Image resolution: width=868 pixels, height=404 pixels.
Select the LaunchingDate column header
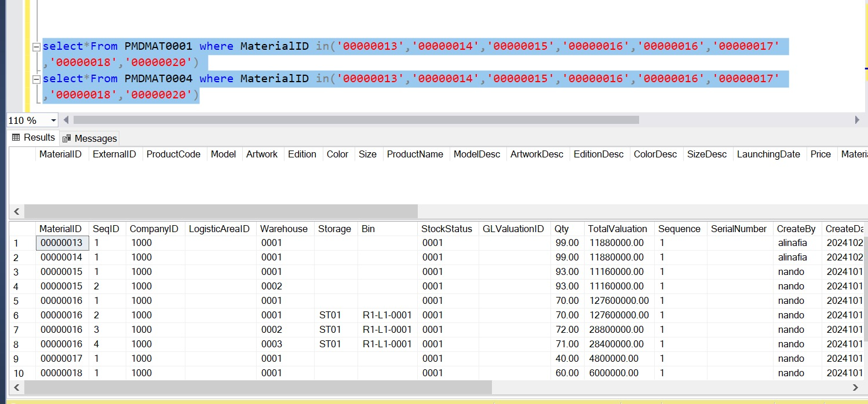tap(768, 155)
